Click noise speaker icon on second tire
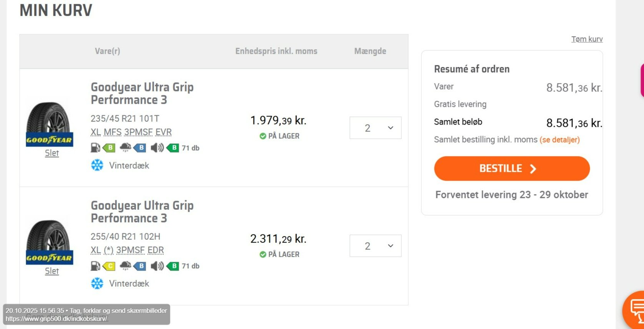 point(157,266)
